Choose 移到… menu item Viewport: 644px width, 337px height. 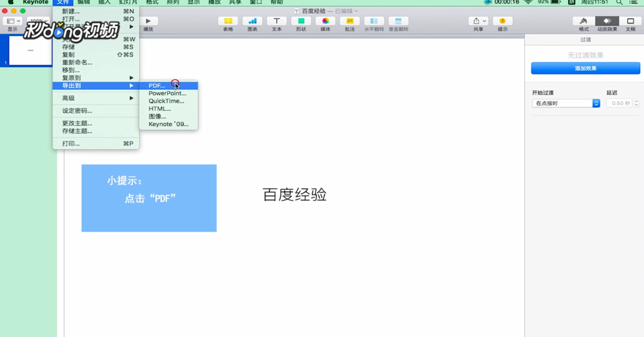(96, 70)
